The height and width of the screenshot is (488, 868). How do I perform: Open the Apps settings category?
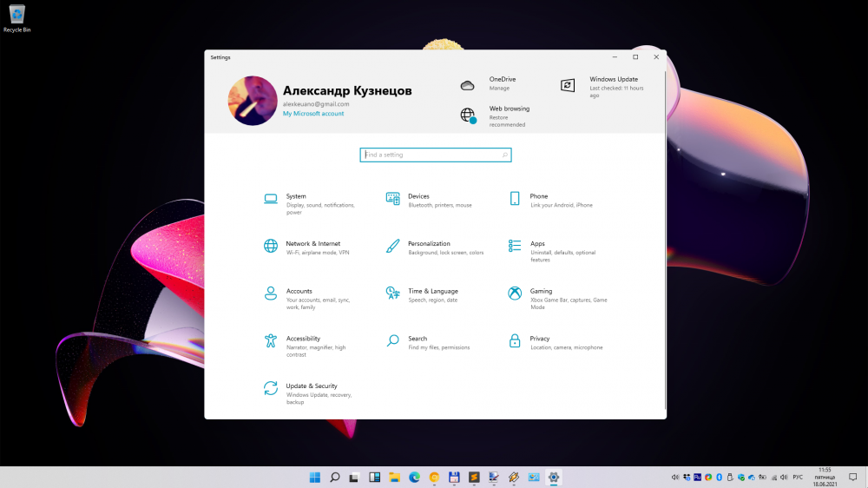(x=537, y=244)
